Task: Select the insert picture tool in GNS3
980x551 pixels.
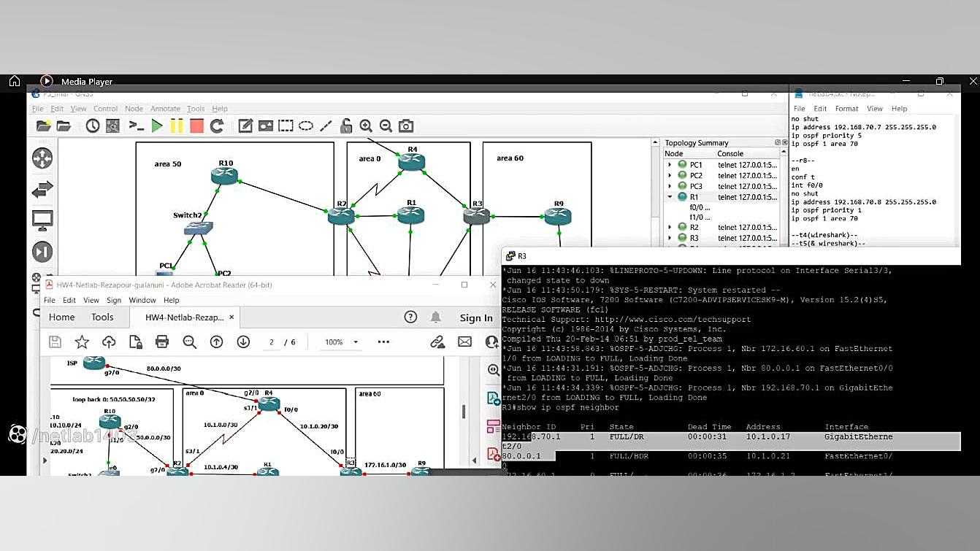Action: 266,126
